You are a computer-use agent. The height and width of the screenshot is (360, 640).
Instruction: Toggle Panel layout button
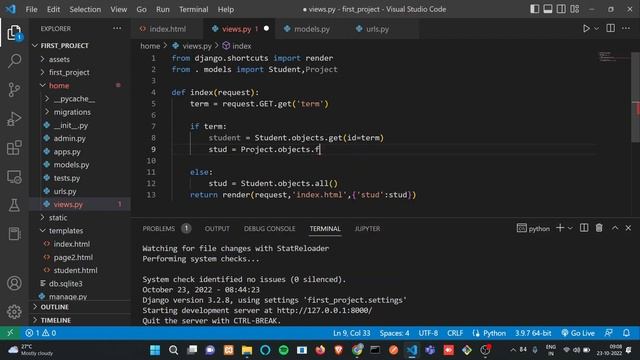click(548, 9)
